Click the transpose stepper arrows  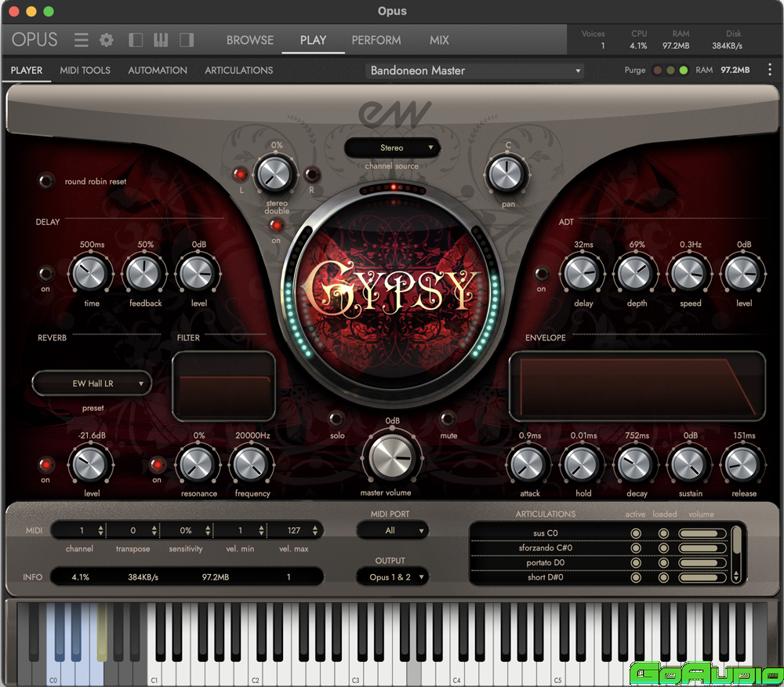[x=154, y=530]
